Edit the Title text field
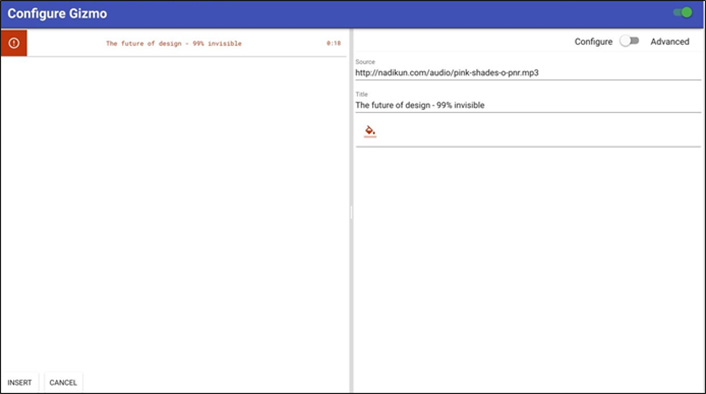Image resolution: width=706 pixels, height=394 pixels. click(x=528, y=105)
